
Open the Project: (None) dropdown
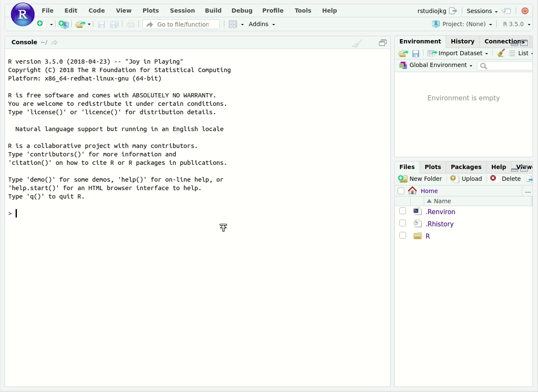tap(463, 24)
